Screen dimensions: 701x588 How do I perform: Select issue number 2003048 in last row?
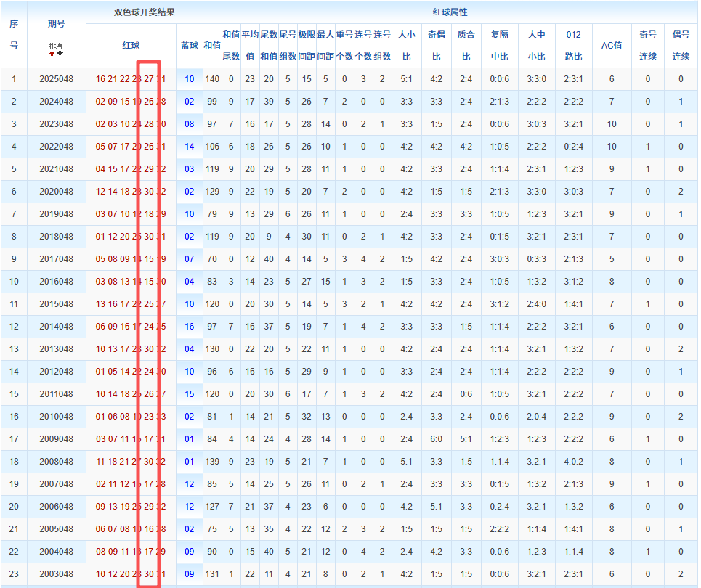click(x=56, y=574)
